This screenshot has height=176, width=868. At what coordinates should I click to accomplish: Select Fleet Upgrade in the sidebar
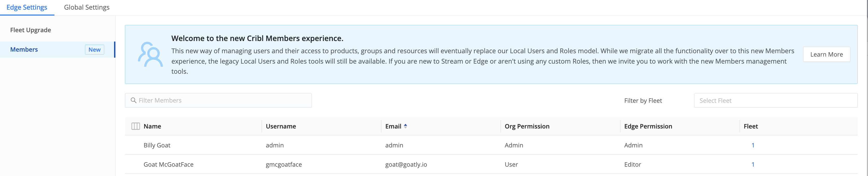tap(31, 30)
